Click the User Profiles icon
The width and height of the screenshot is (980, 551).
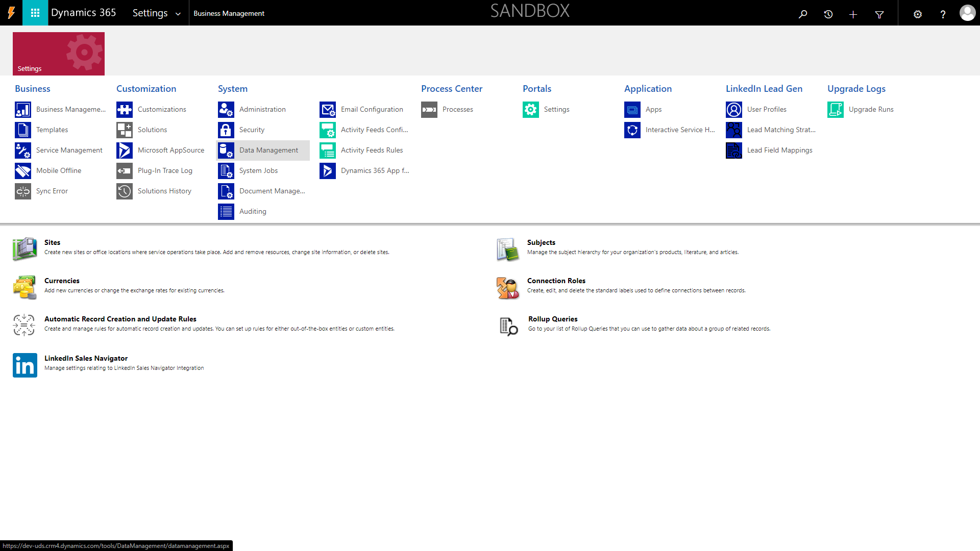[x=734, y=110]
